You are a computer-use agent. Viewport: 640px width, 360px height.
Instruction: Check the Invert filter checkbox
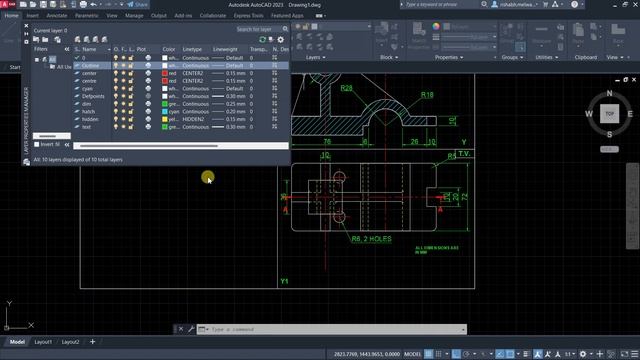click(37, 144)
